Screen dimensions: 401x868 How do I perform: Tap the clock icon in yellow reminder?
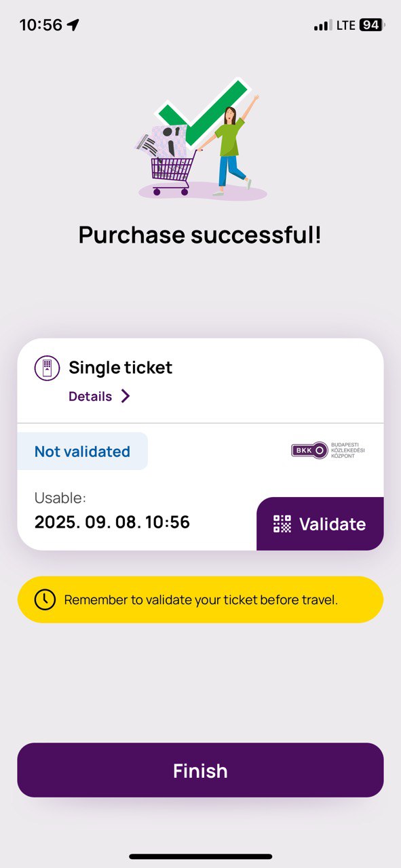click(x=45, y=599)
